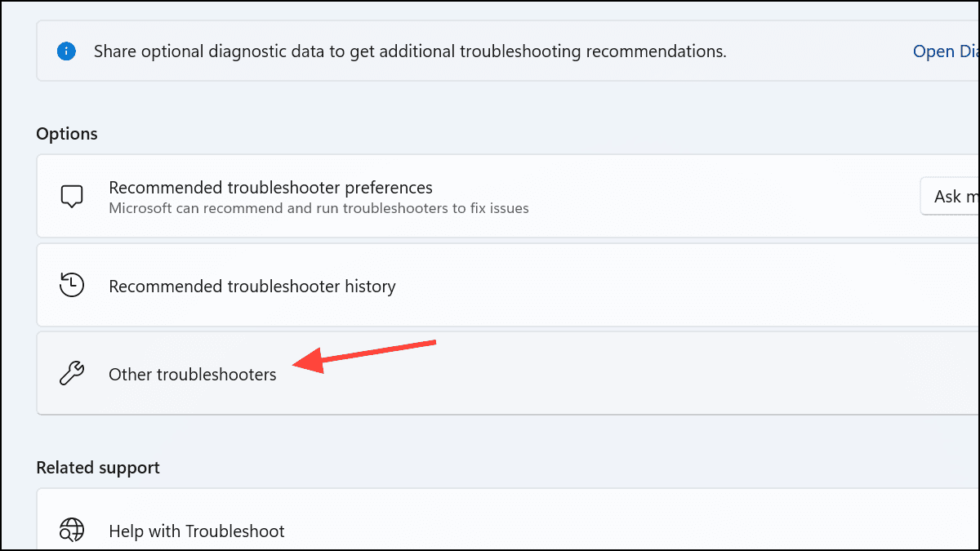Expand Help with Troubleshoot
Screen dimensions: 980x551
(x=197, y=531)
